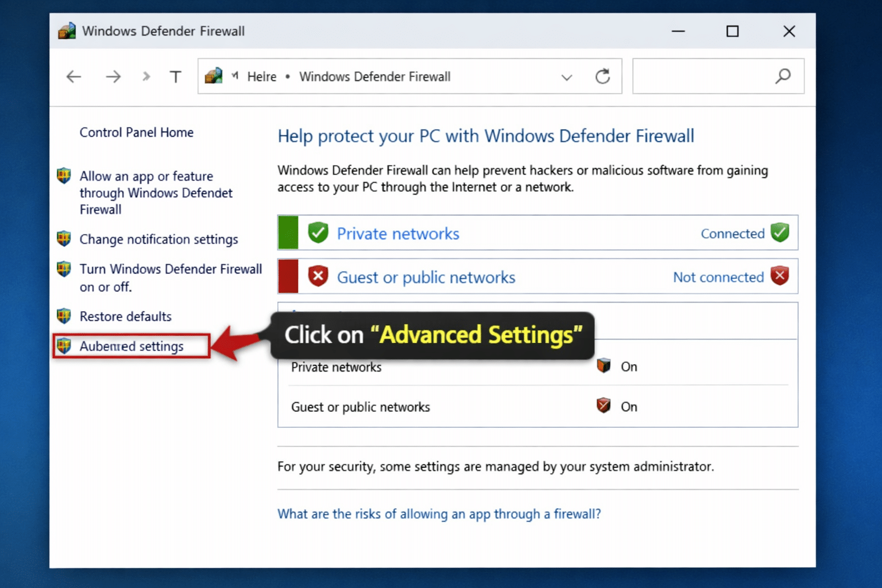Click the Forward navigation arrow
The height and width of the screenshot is (588, 882).
click(113, 76)
